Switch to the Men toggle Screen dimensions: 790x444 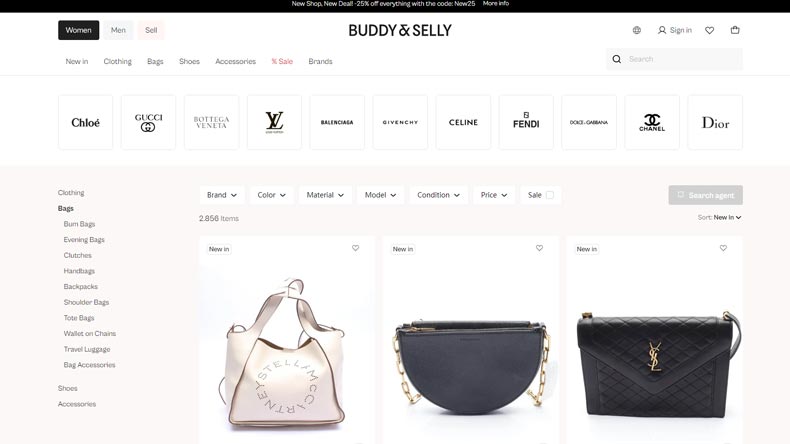tap(118, 30)
